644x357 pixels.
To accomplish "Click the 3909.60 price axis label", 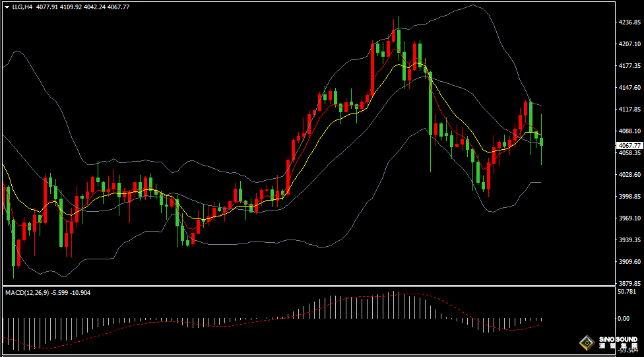I will coord(629,262).
